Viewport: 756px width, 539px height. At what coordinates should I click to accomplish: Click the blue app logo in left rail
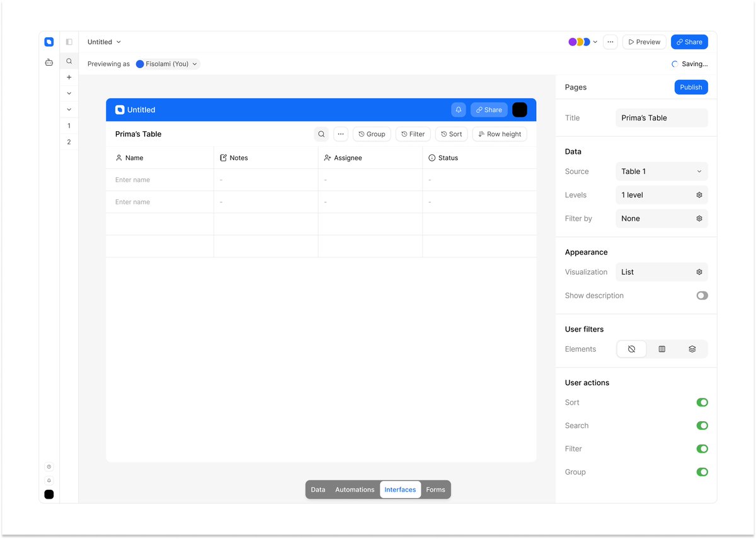49,42
